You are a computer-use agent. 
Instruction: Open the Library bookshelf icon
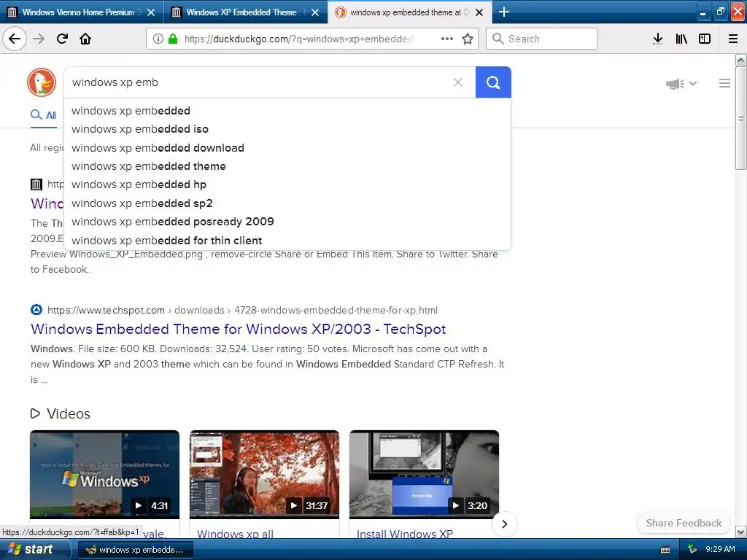point(681,39)
